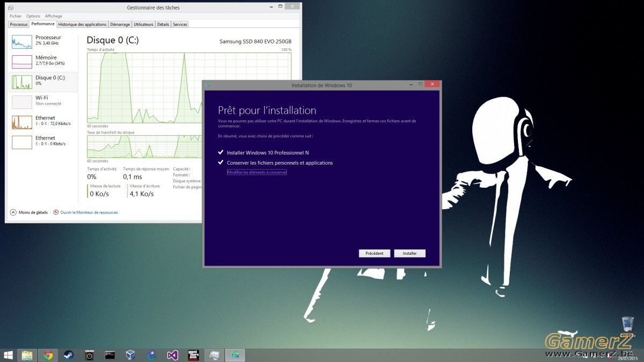Switch to the Processus tab
This screenshot has width=644, height=362.
click(19, 24)
